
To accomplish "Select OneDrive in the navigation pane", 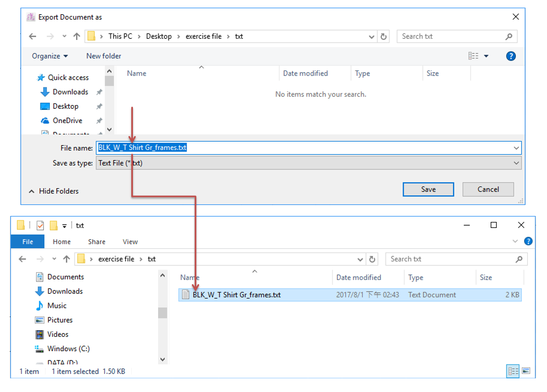I will 67,120.
